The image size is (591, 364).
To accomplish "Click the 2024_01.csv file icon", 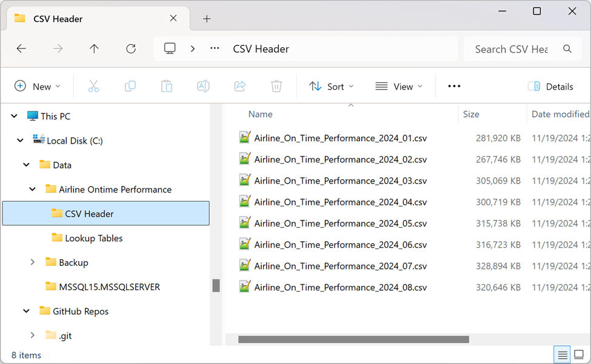I will 245,137.
